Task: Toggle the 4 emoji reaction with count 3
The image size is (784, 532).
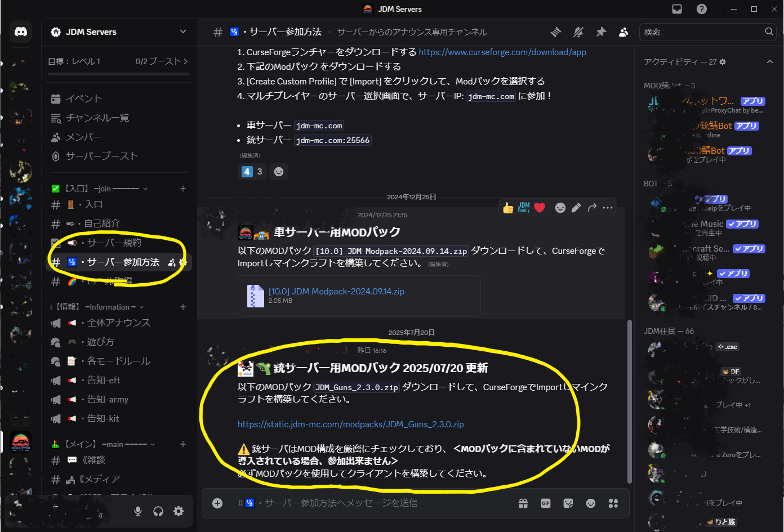Action: 252,172
